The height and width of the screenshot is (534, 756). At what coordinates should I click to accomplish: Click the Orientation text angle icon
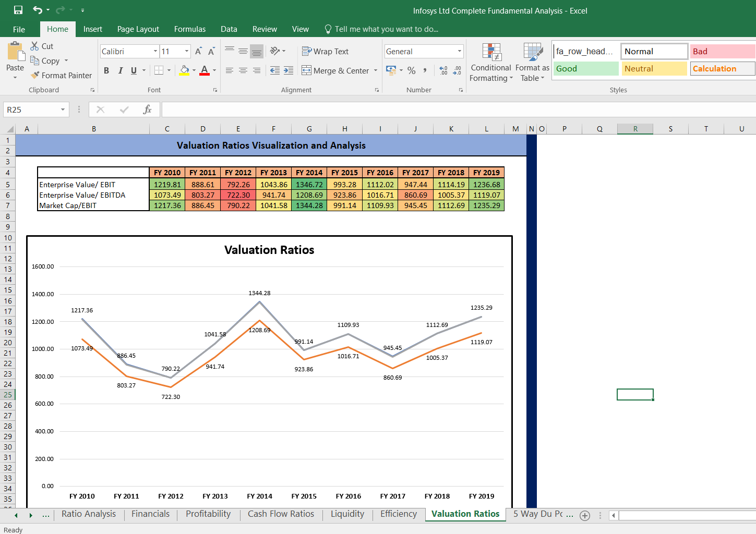[275, 51]
